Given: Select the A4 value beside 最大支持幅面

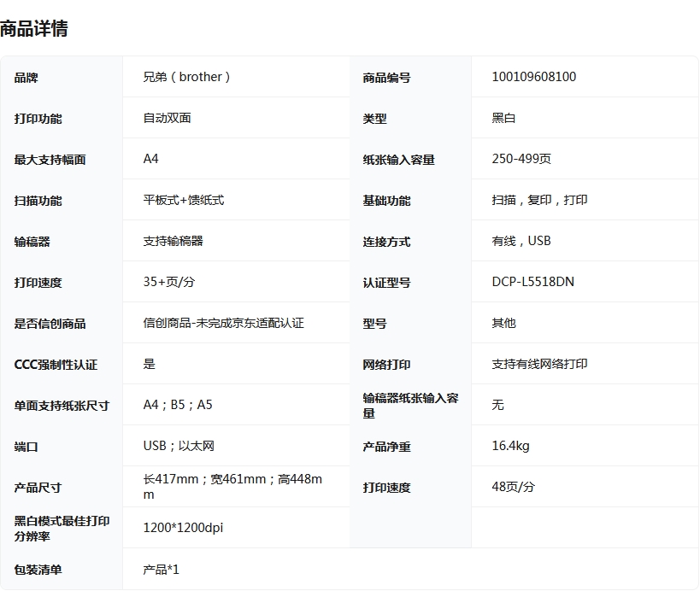Looking at the screenshot, I should [x=151, y=159].
